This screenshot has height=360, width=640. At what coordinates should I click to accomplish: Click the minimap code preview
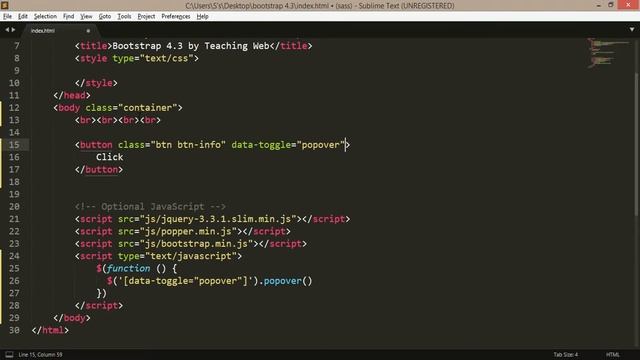pos(608,53)
